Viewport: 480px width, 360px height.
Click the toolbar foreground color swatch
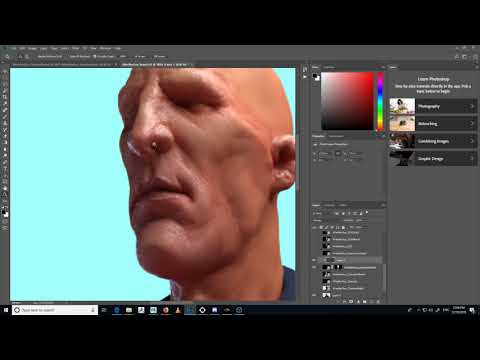coord(4,211)
